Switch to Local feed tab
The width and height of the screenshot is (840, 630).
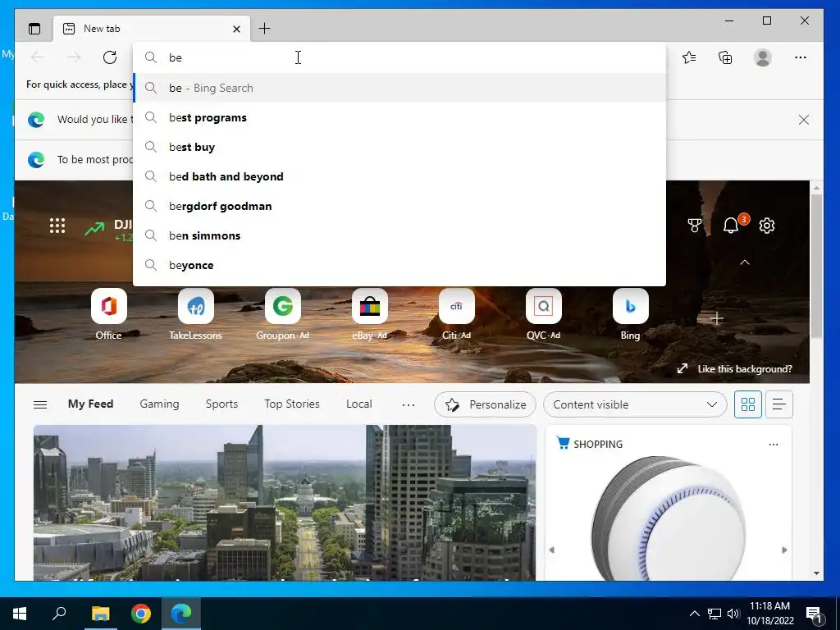359,404
